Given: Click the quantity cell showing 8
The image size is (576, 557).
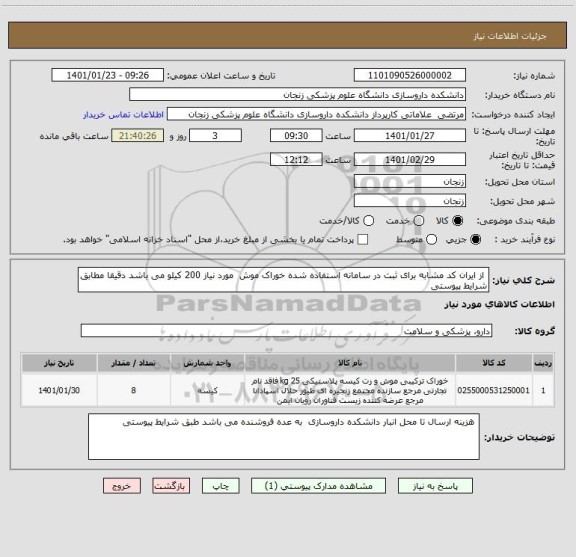Looking at the screenshot, I should click(x=133, y=390).
